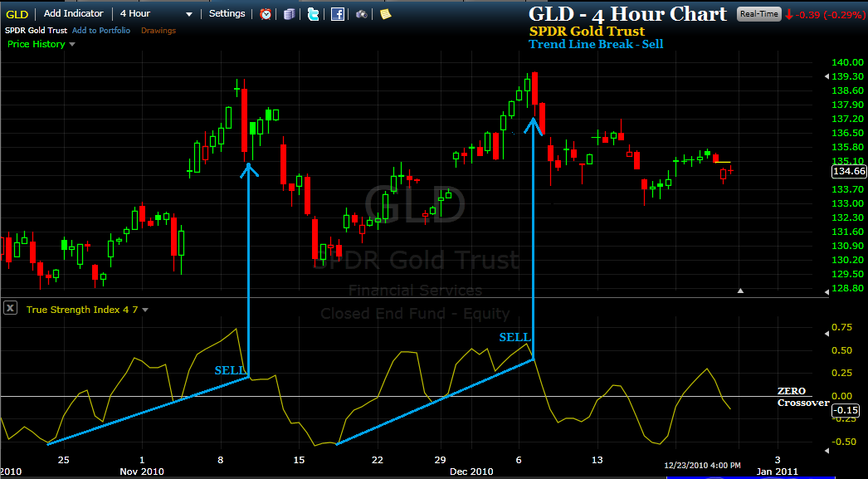Click the SPDR Gold Trust name label
Viewport: 868px width, 479px height.
(37, 31)
